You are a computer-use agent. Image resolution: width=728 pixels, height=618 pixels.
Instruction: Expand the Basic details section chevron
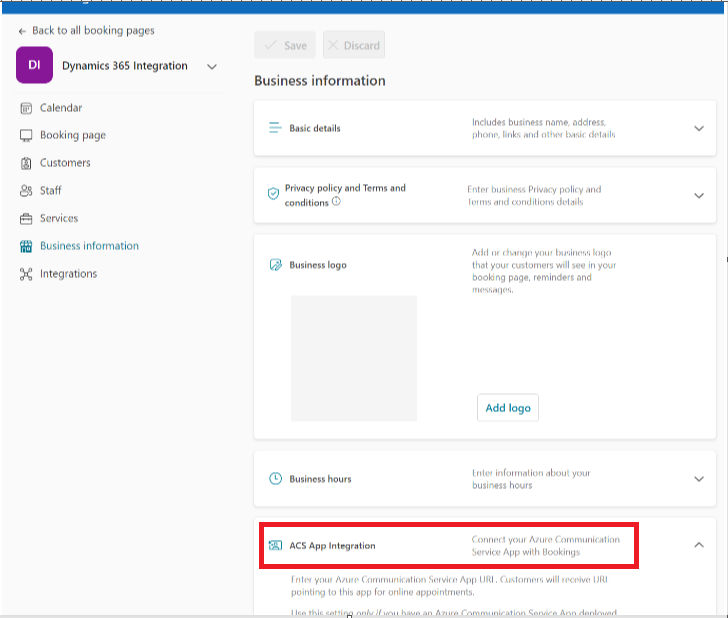coord(699,129)
